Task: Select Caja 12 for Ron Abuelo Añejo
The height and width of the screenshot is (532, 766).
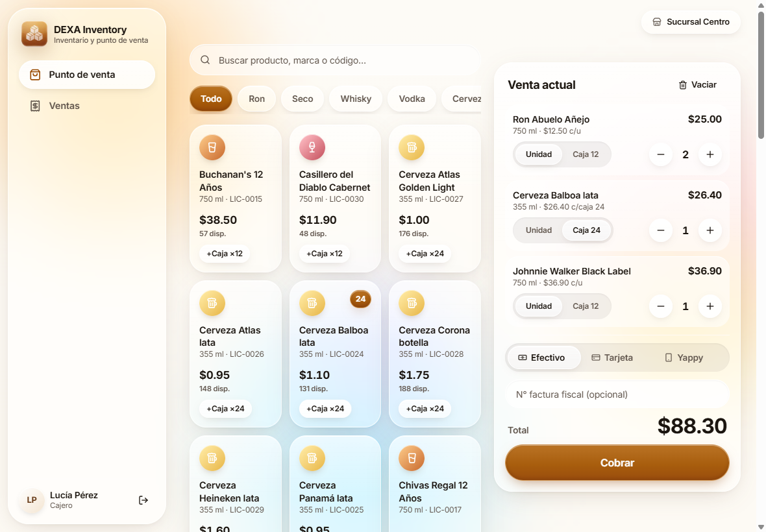Action: tap(586, 154)
